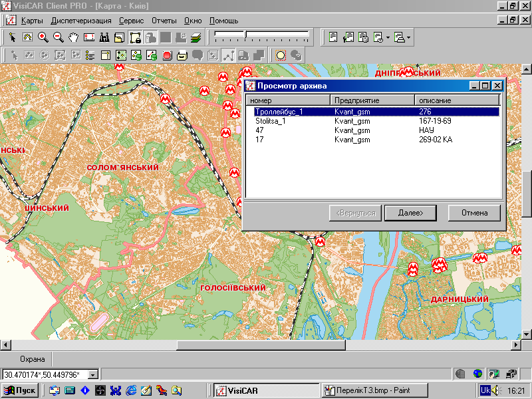Screen dimensions: 532x399
Task: Open the Карты menu
Action: [x=32, y=21]
